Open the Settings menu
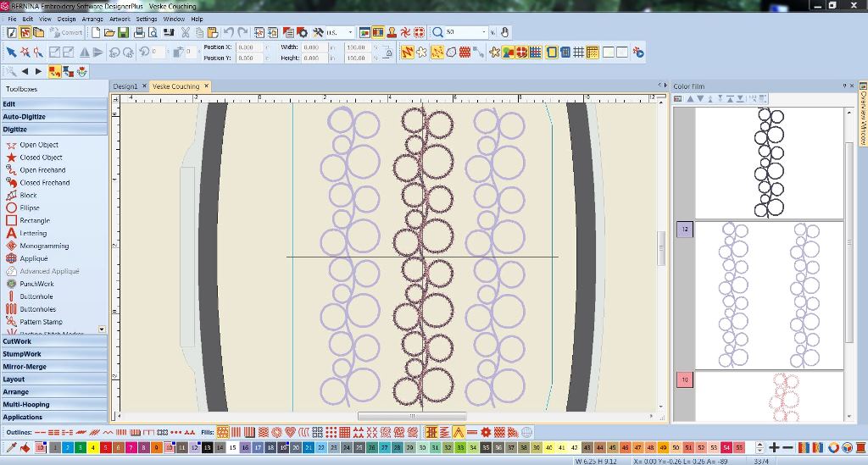 pyautogui.click(x=147, y=19)
